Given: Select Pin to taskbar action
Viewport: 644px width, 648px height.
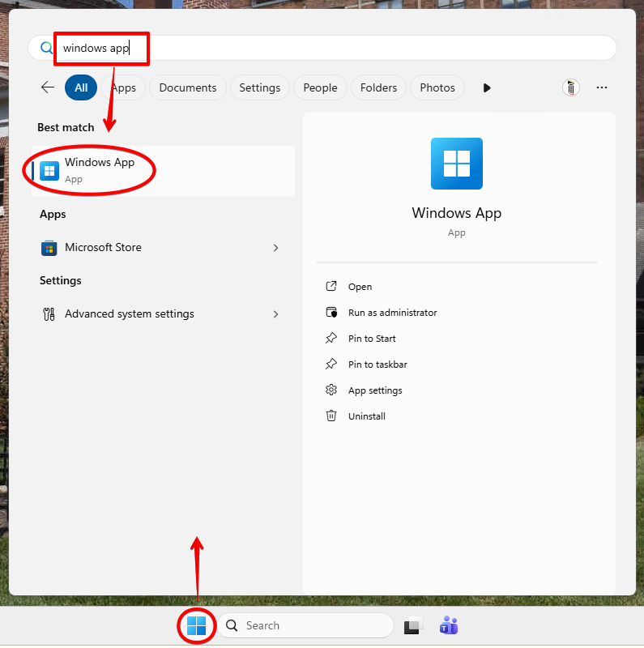Looking at the screenshot, I should [x=377, y=364].
